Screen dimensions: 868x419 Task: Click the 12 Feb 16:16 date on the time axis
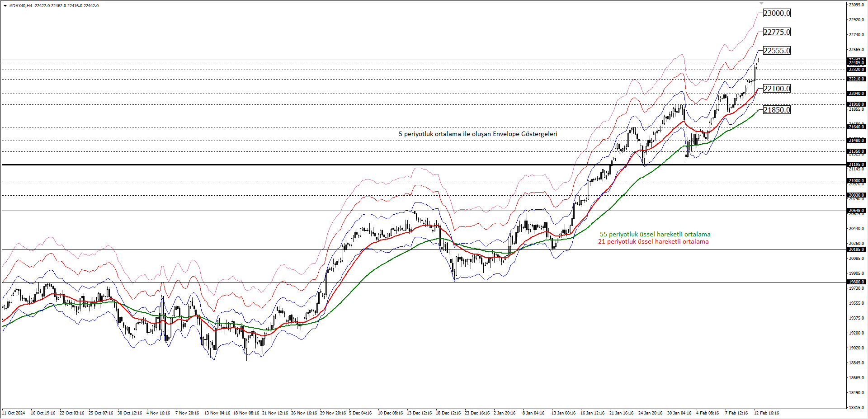tap(766, 413)
